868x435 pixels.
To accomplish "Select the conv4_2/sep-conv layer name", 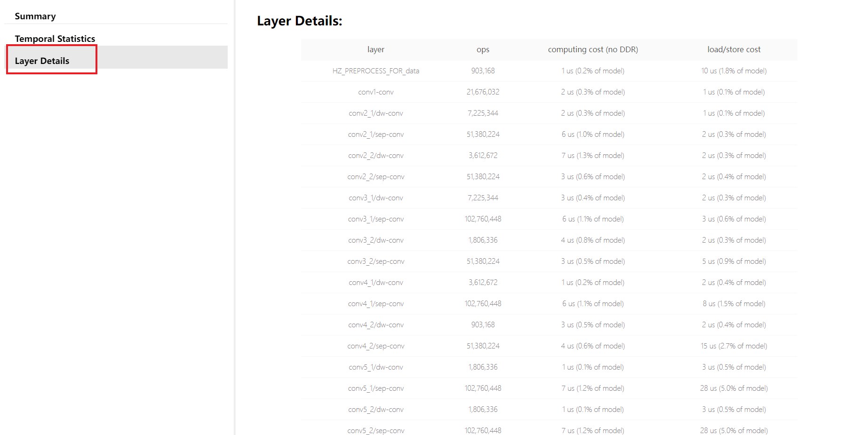I will (x=375, y=346).
